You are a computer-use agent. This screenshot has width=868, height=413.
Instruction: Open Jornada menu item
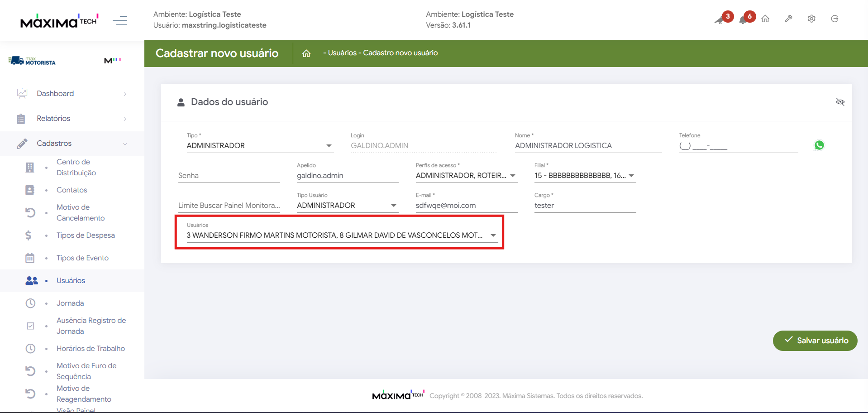70,303
